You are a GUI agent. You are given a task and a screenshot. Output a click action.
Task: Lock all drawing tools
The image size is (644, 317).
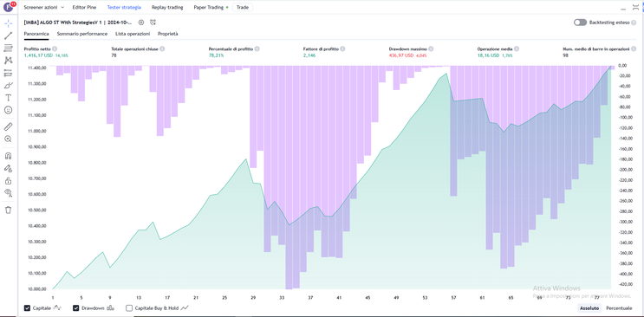8,181
